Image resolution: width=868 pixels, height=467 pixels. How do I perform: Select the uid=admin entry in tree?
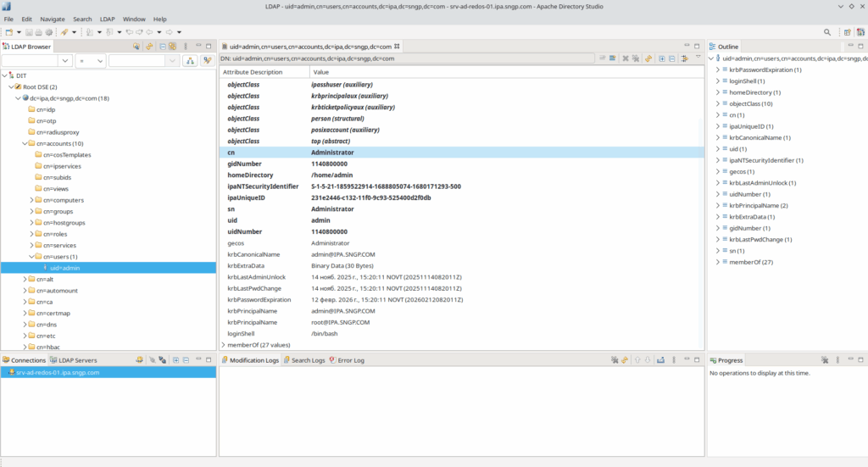64,268
